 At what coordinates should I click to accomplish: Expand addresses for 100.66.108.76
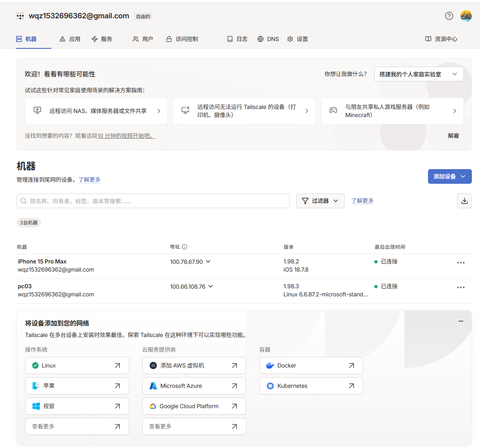tap(211, 286)
